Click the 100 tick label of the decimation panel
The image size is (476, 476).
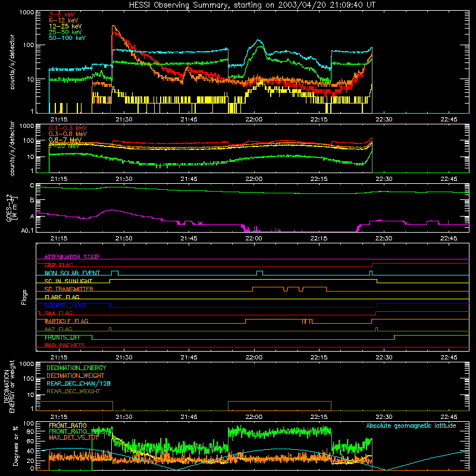click(29, 378)
